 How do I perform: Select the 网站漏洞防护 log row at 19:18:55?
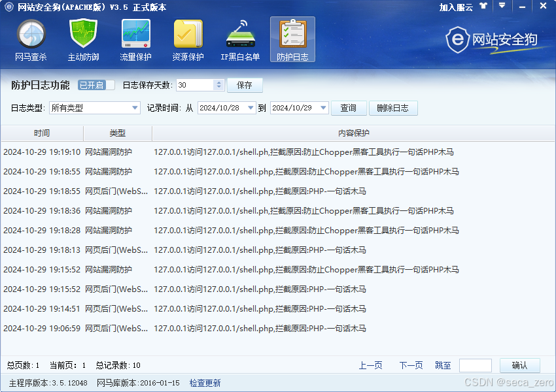277,171
